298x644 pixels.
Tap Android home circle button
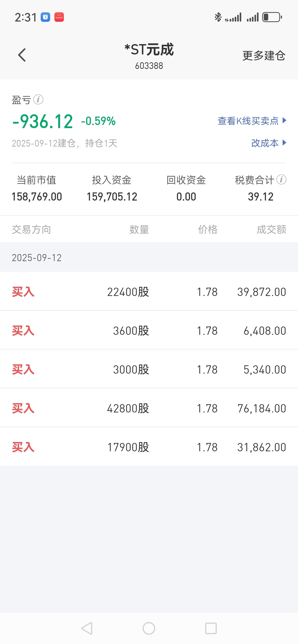pyautogui.click(x=149, y=628)
